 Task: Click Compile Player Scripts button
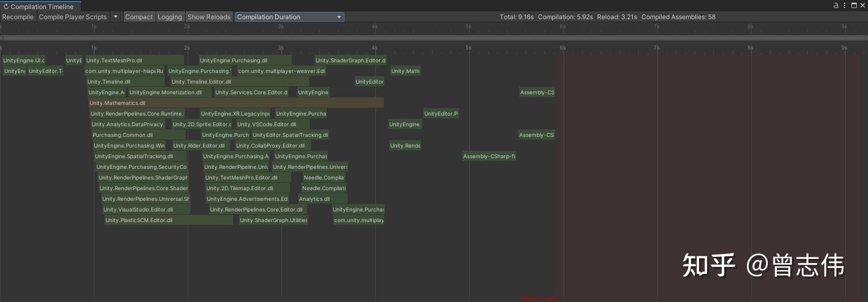point(73,17)
